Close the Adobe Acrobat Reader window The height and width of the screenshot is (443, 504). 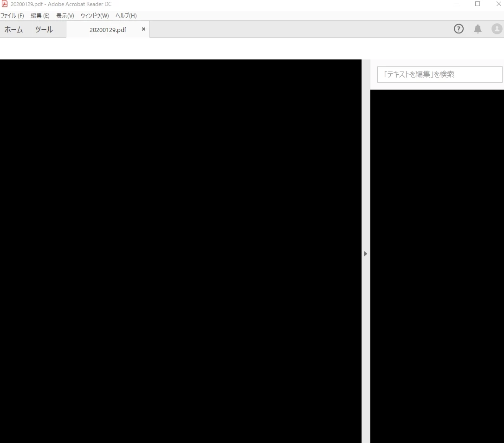point(498,4)
